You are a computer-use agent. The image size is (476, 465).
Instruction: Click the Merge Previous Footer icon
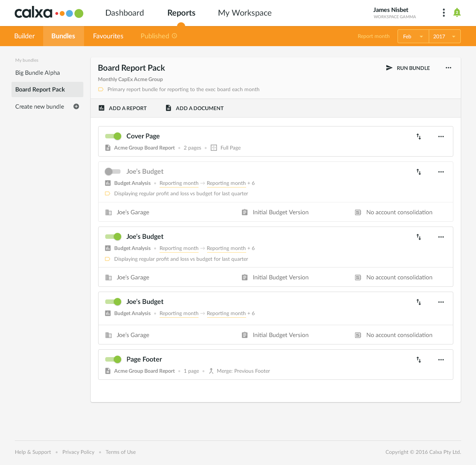tap(211, 371)
